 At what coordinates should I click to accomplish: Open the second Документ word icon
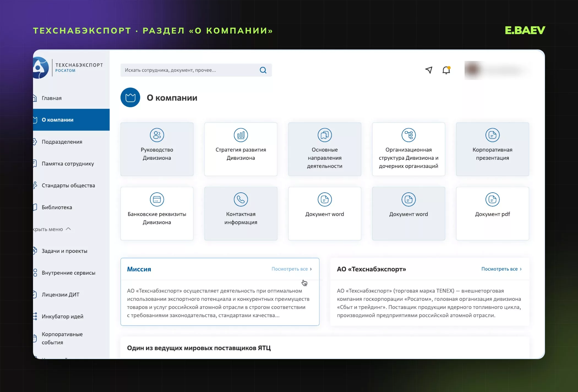[x=408, y=199]
